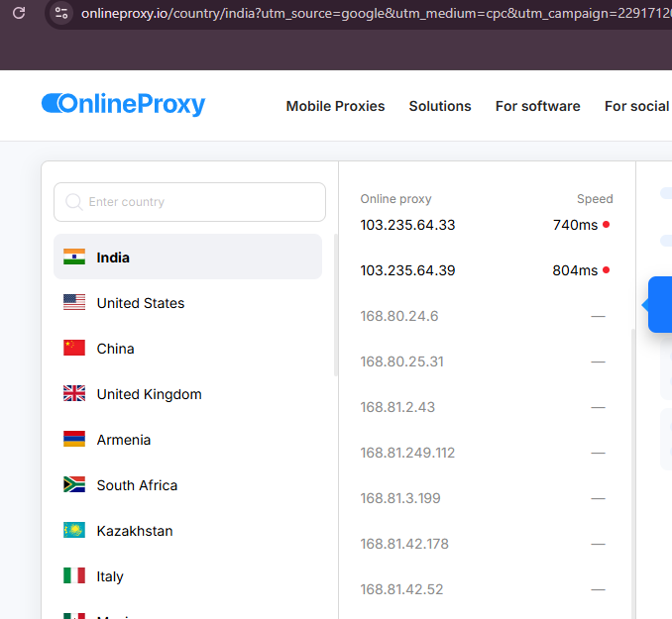Screen dimensions: 672x619
Task: Click the United States flag icon
Action: click(74, 303)
